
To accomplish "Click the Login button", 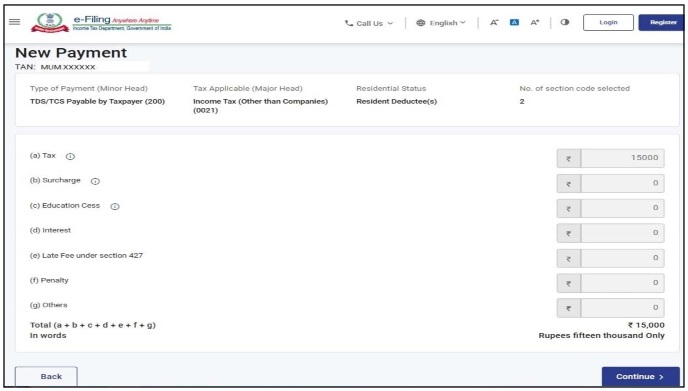I will pos(608,22).
